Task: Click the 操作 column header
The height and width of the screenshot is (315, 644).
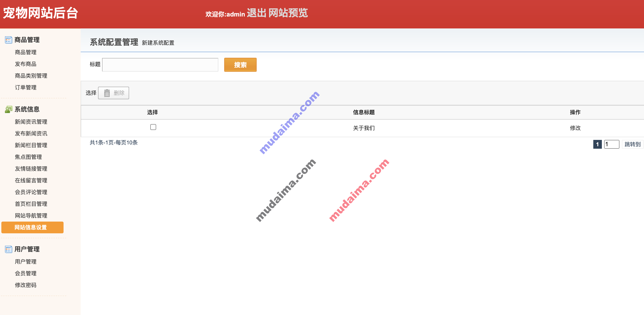Action: click(x=575, y=112)
